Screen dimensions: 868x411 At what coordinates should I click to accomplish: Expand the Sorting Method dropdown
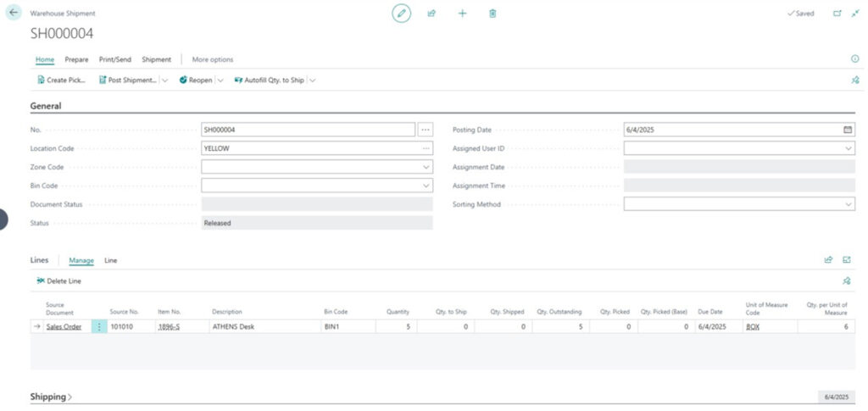tap(849, 204)
